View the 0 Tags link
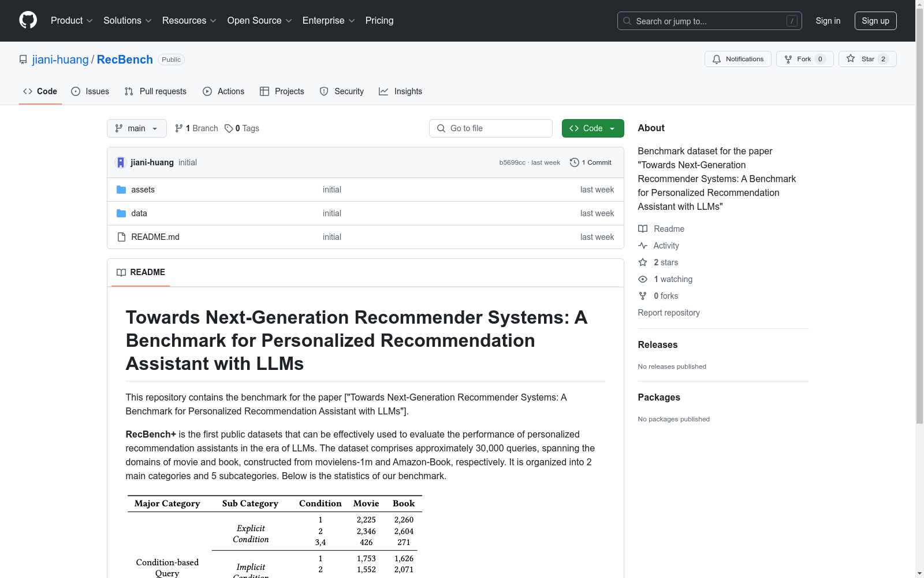 coord(242,128)
